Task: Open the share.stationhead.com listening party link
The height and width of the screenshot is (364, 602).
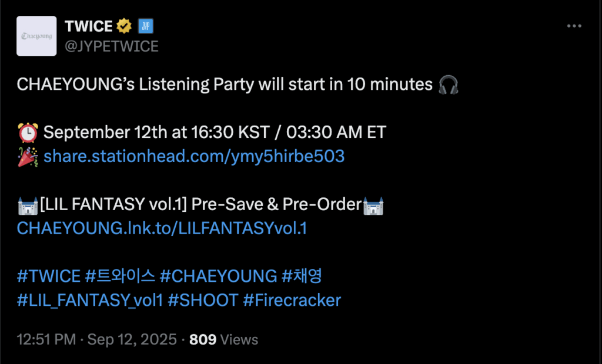Action: pyautogui.click(x=194, y=156)
